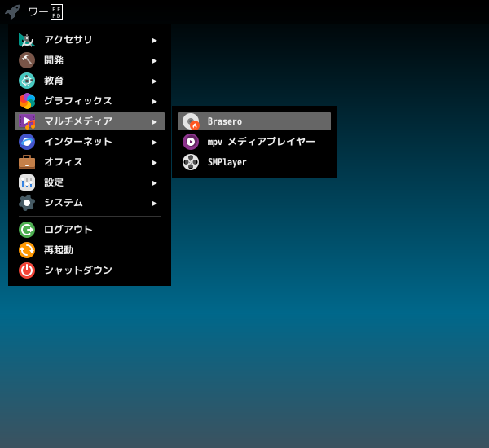489x448 pixels.
Task: Click the 設定 sliders icon
Action: coord(27,182)
